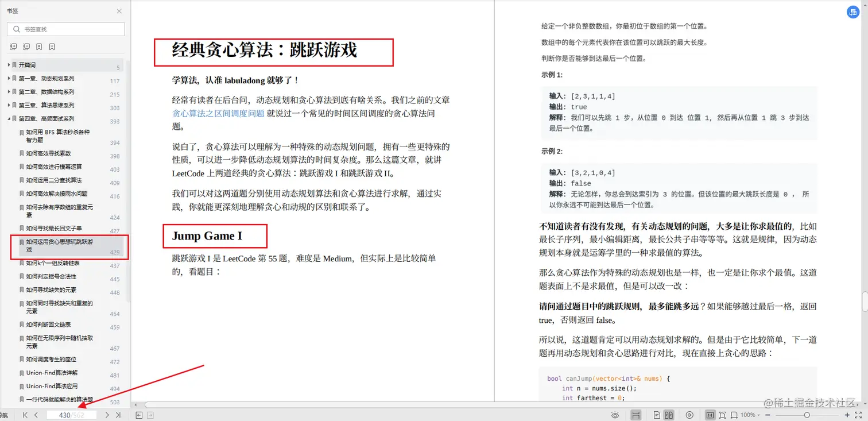Click the page number input showing 430

click(72, 415)
